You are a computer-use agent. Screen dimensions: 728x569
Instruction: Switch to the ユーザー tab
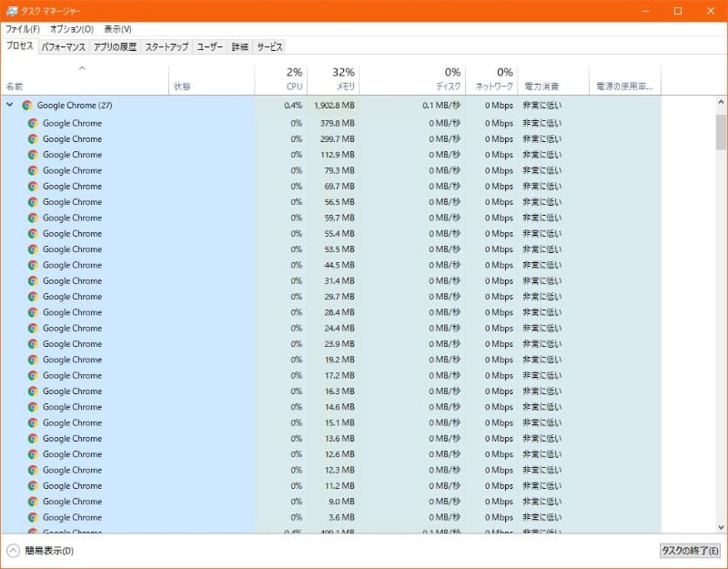(x=209, y=47)
